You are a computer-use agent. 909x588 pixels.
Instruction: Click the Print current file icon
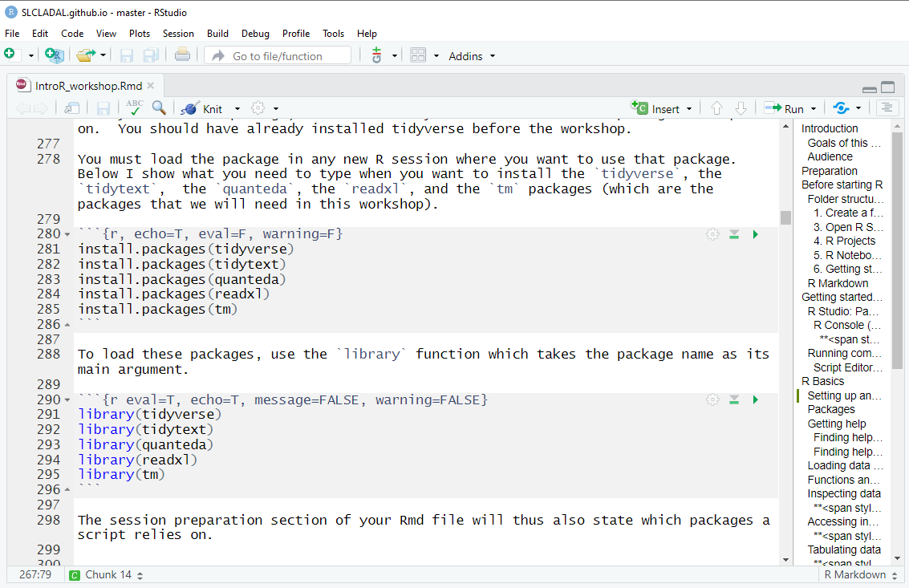182,55
